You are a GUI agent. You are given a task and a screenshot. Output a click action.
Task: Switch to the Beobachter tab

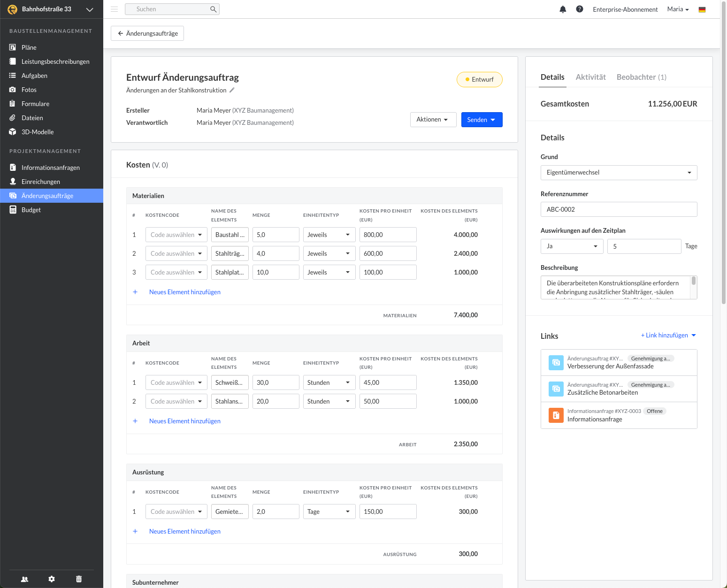pyautogui.click(x=641, y=77)
